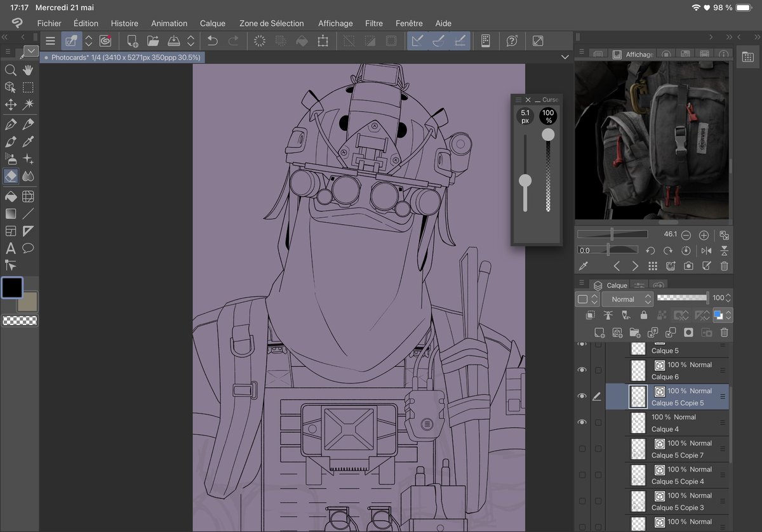
Task: Select the Text tool
Action: pyautogui.click(x=10, y=248)
